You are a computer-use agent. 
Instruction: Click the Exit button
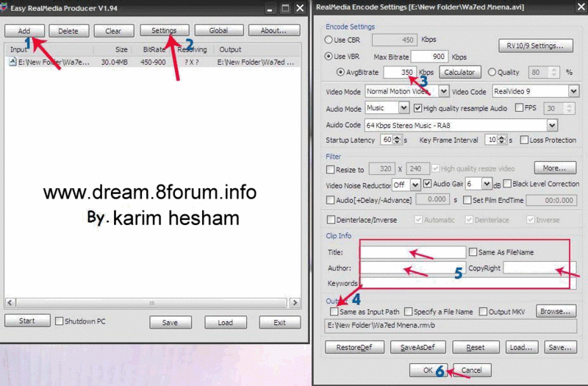pos(280,323)
